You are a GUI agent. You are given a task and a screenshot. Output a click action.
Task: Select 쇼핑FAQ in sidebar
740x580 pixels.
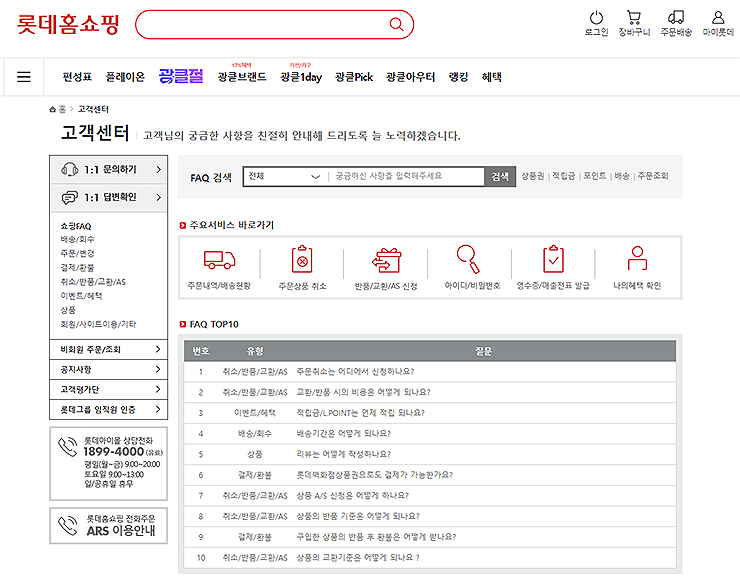[x=76, y=226]
